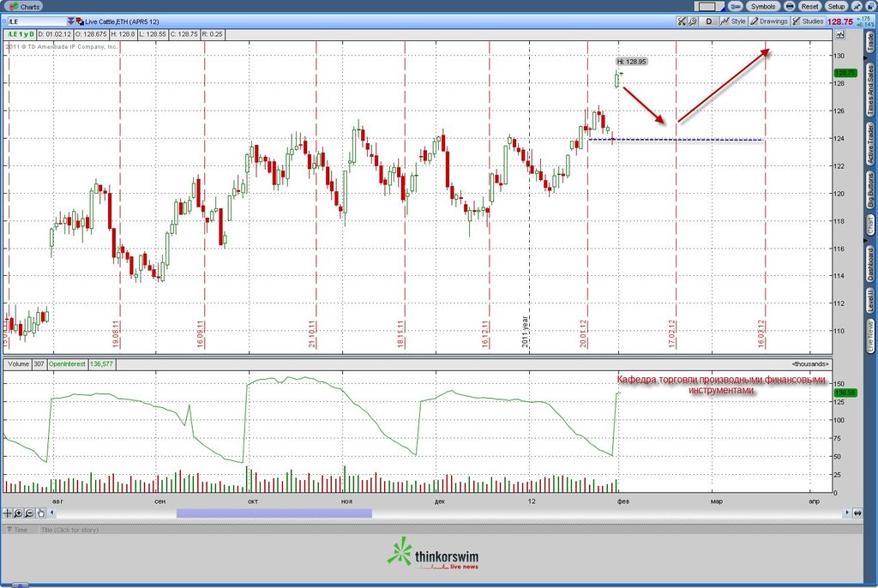Open the Live News sidebar tab
The width and height of the screenshot is (878, 588).
871,336
